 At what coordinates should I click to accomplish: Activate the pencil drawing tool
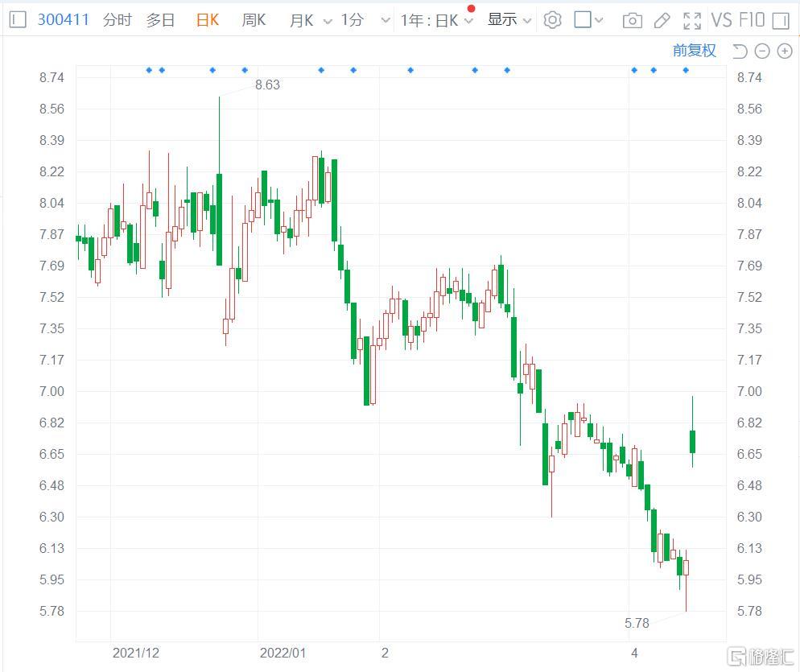coord(662,20)
